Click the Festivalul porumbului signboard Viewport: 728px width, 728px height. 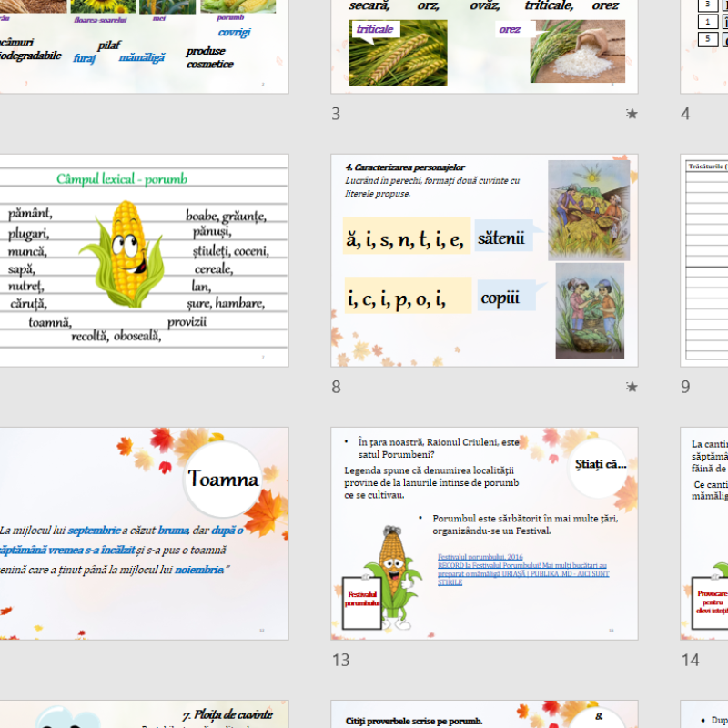(x=362, y=600)
